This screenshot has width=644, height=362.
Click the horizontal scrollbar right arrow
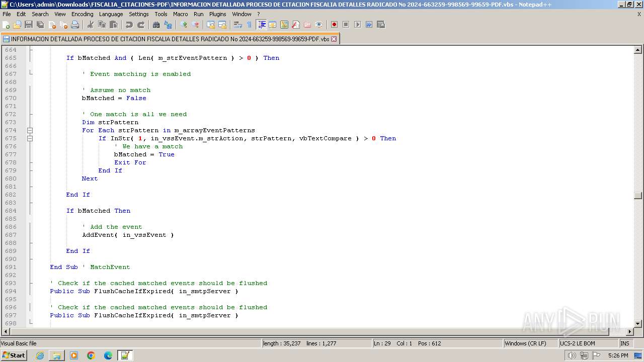629,332
